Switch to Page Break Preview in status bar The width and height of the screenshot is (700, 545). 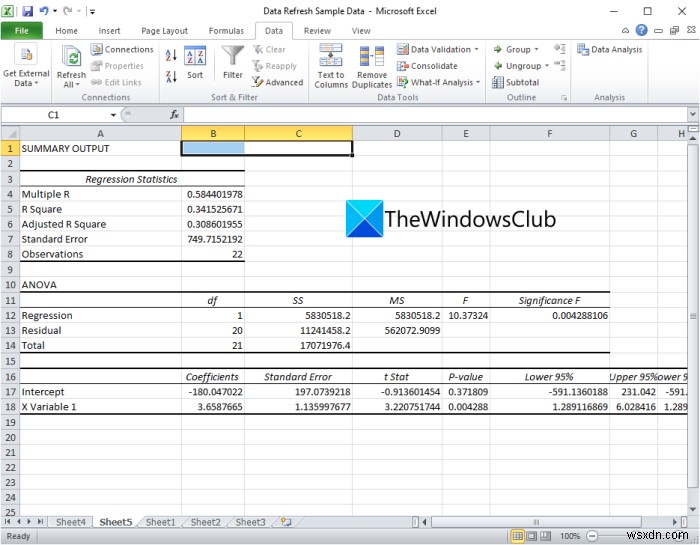(x=545, y=536)
